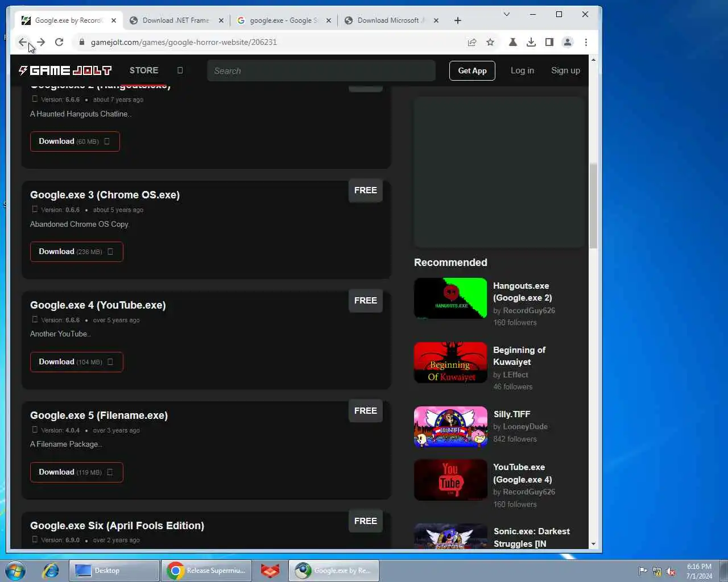Screen dimensions: 728x582
Task: Click FREE badge on Google.exe 4
Action: tap(365, 301)
